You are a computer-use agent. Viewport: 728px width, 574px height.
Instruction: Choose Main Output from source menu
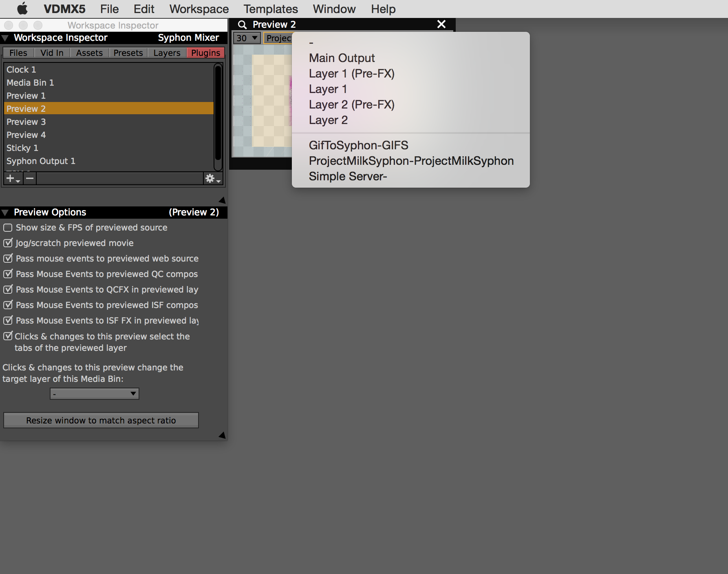click(x=411, y=58)
